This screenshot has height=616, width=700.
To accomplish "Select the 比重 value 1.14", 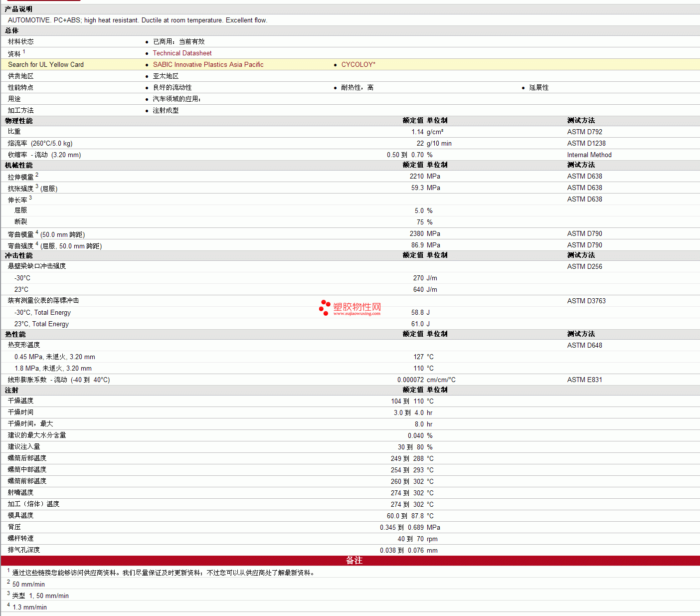I will (x=417, y=132).
